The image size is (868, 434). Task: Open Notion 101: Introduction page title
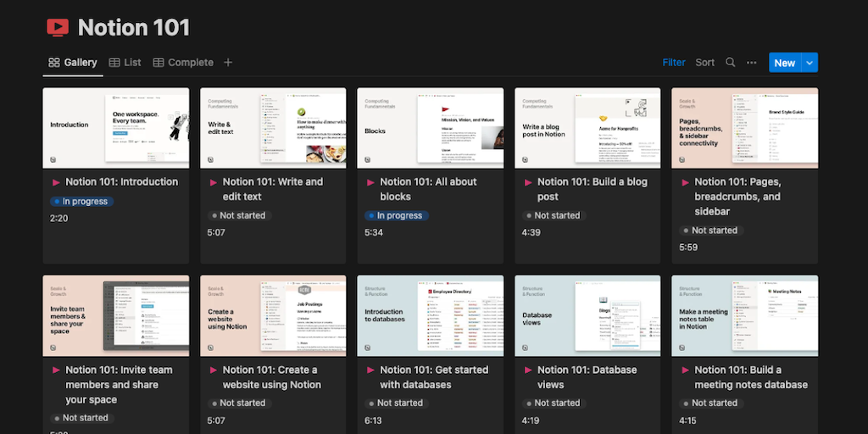(x=122, y=182)
